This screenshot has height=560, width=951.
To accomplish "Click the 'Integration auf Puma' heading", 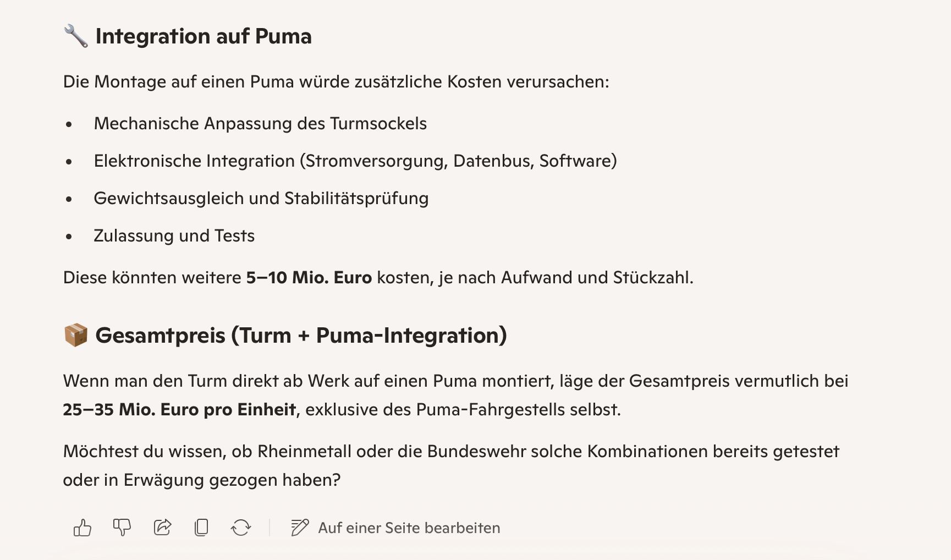I will pyautogui.click(x=204, y=36).
